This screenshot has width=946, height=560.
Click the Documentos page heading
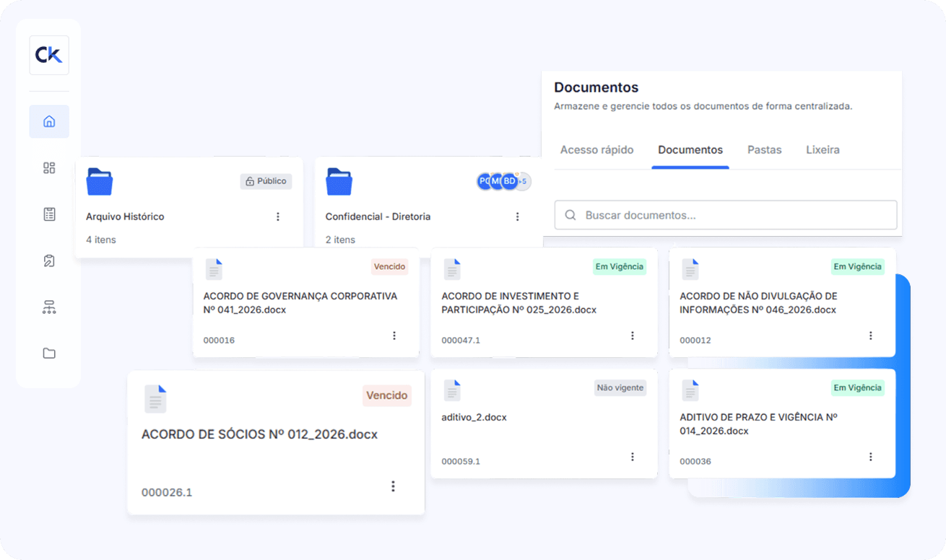coord(596,87)
